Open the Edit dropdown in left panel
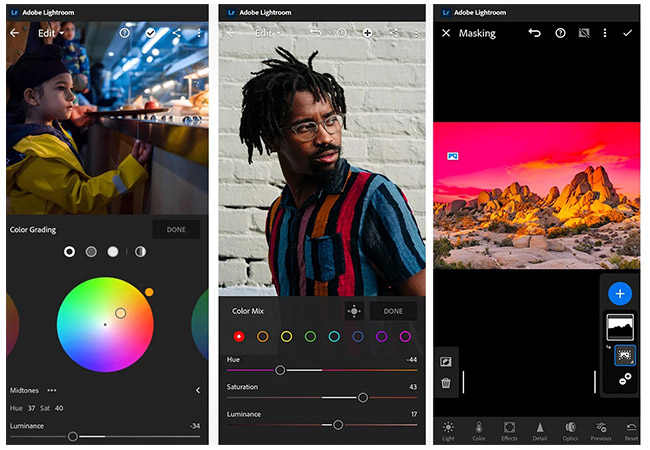The image size is (650, 450). point(50,33)
